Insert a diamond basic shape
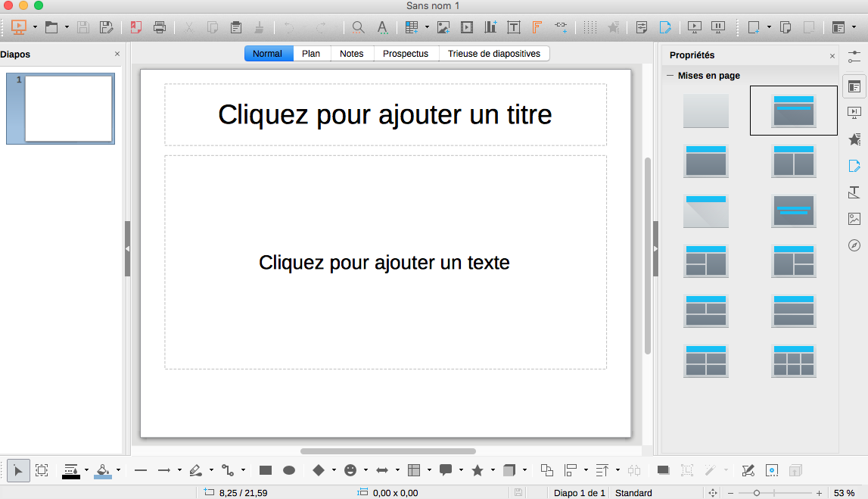This screenshot has width=868, height=499. pos(319,471)
